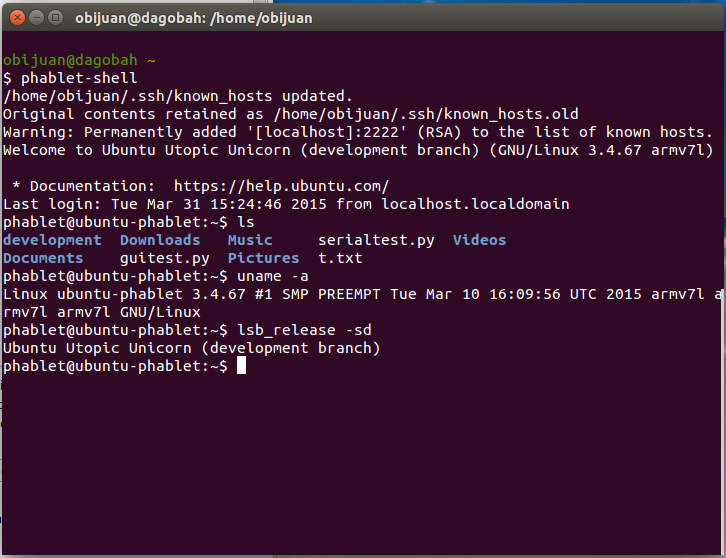This screenshot has width=726, height=558.
Task: Click the Music directory name
Action: click(250, 240)
